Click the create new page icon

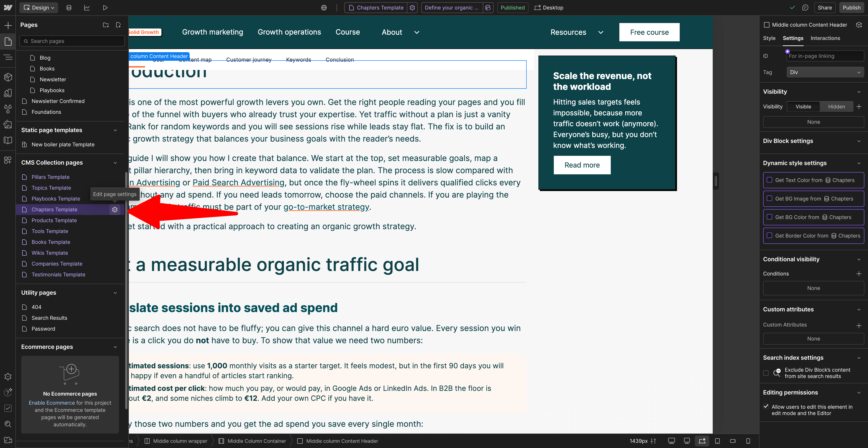pyautogui.click(x=118, y=25)
